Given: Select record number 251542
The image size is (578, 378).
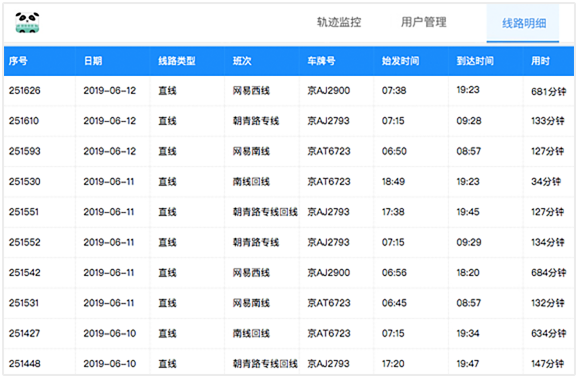Looking at the screenshot, I should click(x=25, y=273).
